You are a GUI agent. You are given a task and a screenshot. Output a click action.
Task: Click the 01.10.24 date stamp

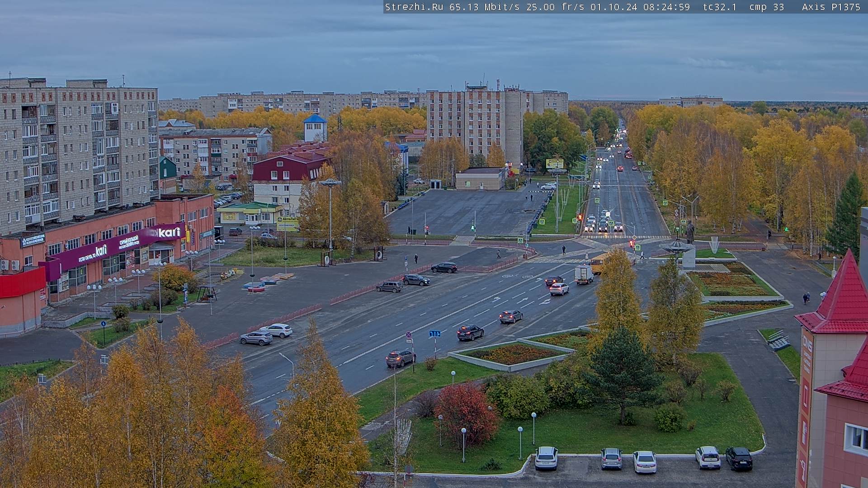click(615, 7)
